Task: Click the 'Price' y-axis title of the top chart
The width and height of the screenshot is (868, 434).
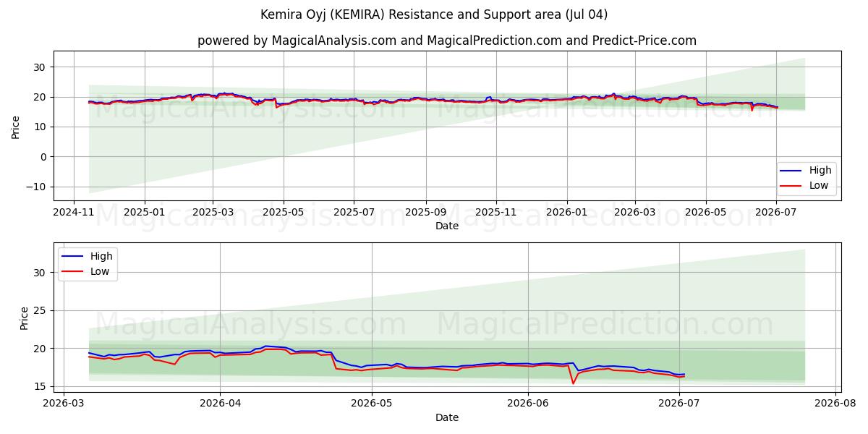Action: [x=16, y=126]
